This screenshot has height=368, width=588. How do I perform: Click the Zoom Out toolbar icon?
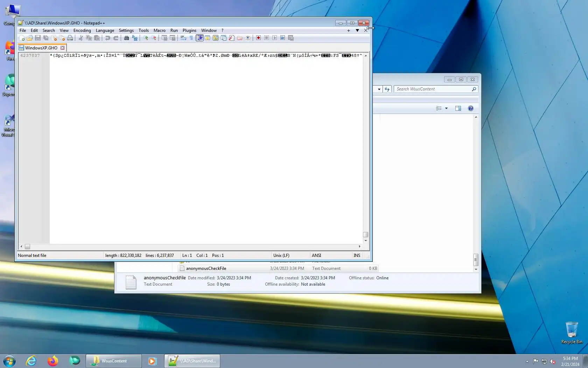(x=154, y=38)
